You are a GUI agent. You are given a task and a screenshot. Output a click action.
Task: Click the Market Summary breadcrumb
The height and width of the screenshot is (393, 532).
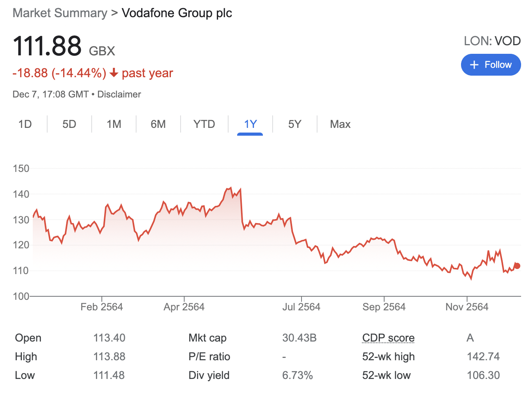coord(60,13)
